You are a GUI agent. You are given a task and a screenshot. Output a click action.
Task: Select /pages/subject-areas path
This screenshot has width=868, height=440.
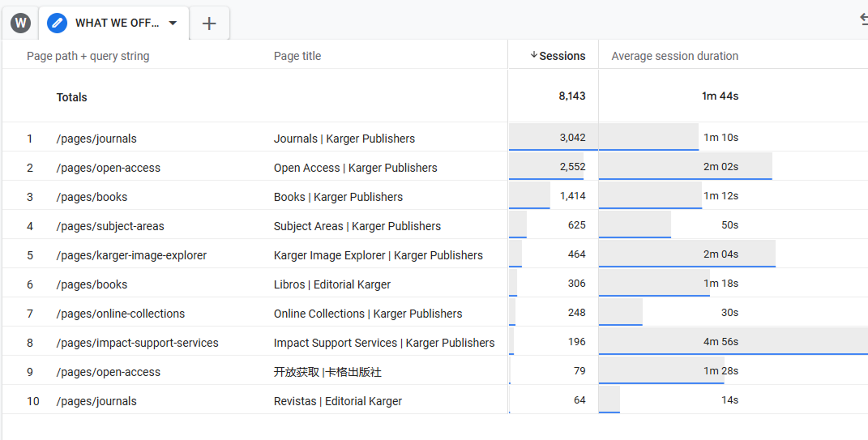(110, 226)
